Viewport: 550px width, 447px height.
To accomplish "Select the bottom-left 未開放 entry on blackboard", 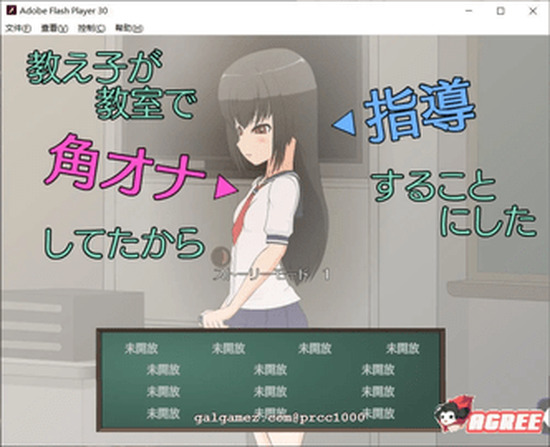I will (x=163, y=413).
